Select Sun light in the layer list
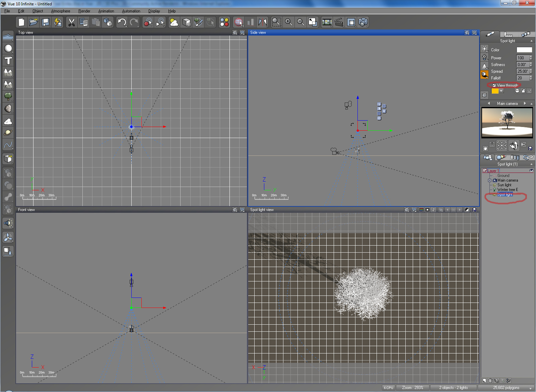 pyautogui.click(x=504, y=185)
